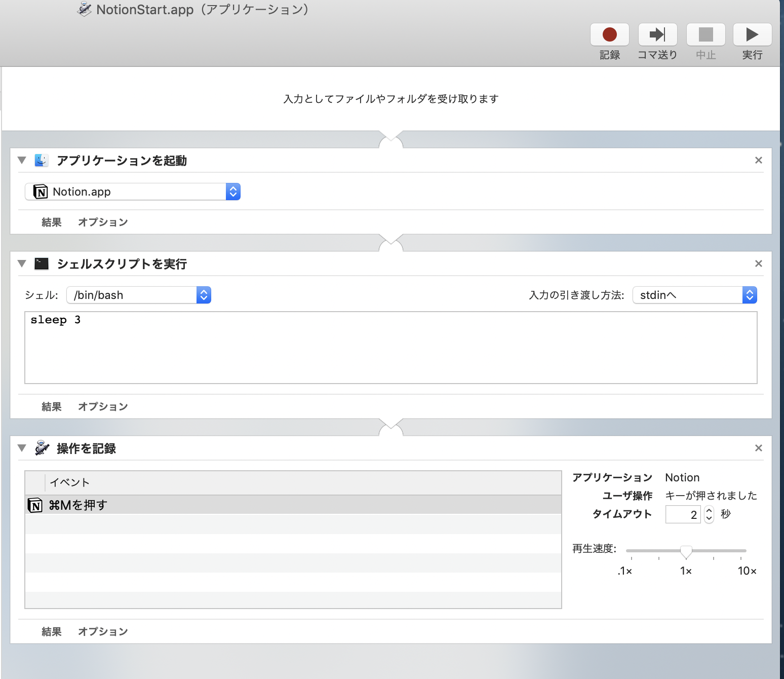The image size is (784, 679).
Task: Show オプション for 操作を記録 action
Action: [103, 631]
